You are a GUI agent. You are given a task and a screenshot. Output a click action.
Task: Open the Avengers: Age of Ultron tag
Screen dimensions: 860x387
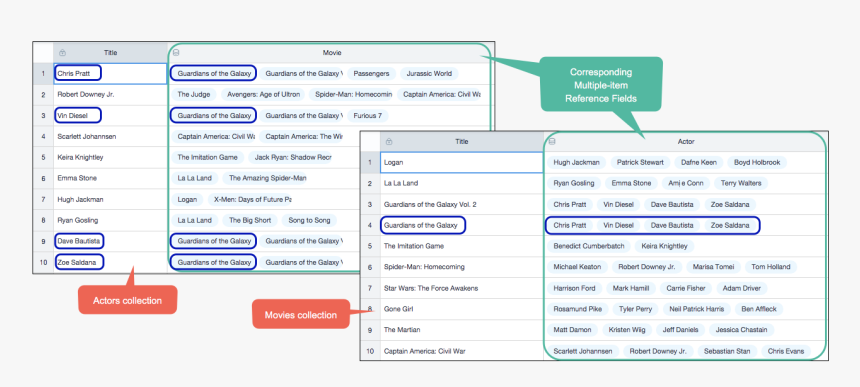click(x=263, y=94)
